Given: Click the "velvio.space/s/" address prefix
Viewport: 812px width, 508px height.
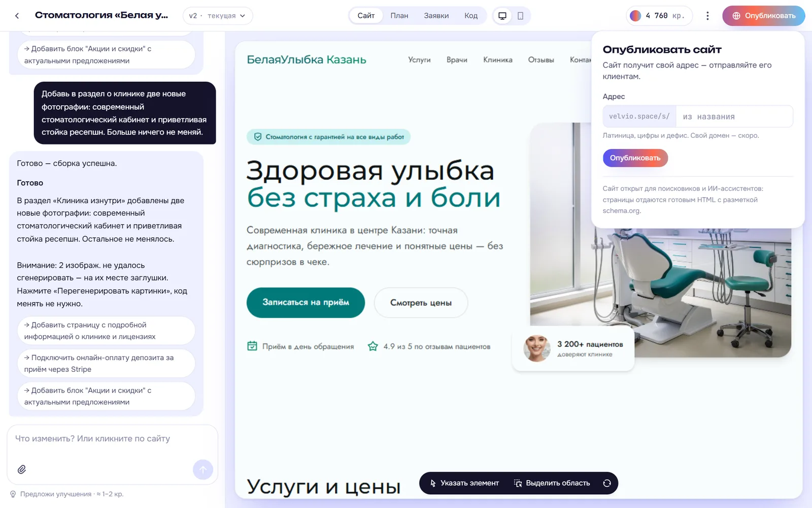Looking at the screenshot, I should click(639, 116).
